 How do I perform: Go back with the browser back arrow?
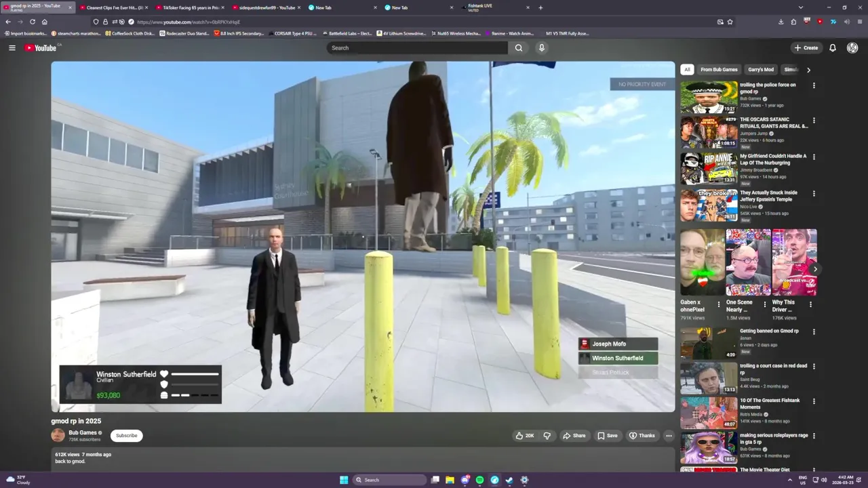(8, 22)
